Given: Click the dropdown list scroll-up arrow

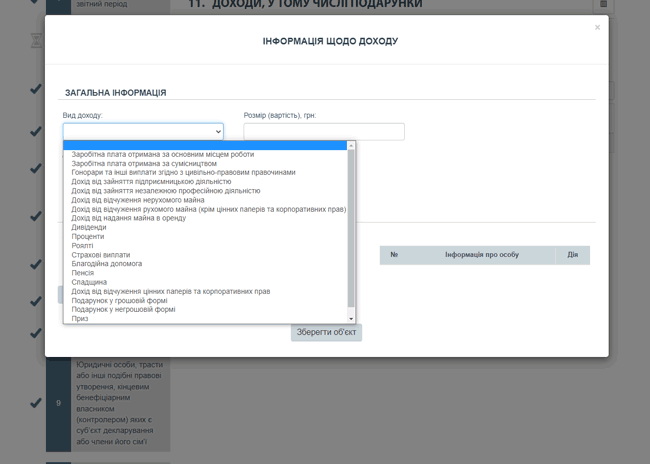Looking at the screenshot, I should 351,146.
